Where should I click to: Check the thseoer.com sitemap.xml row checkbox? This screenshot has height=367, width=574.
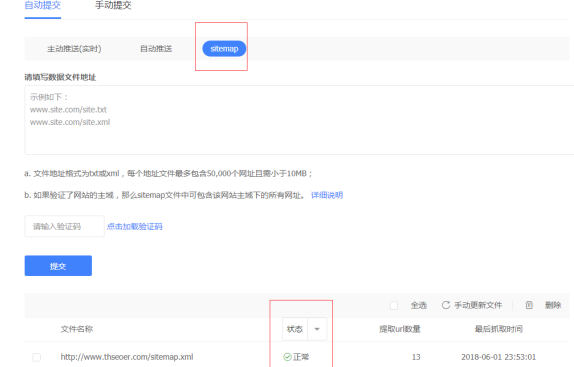pyautogui.click(x=37, y=357)
